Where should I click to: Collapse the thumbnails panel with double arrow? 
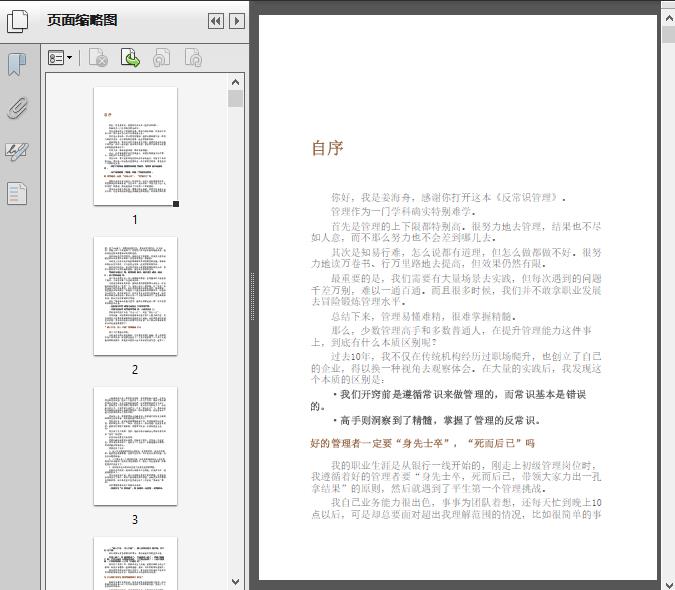pos(215,21)
